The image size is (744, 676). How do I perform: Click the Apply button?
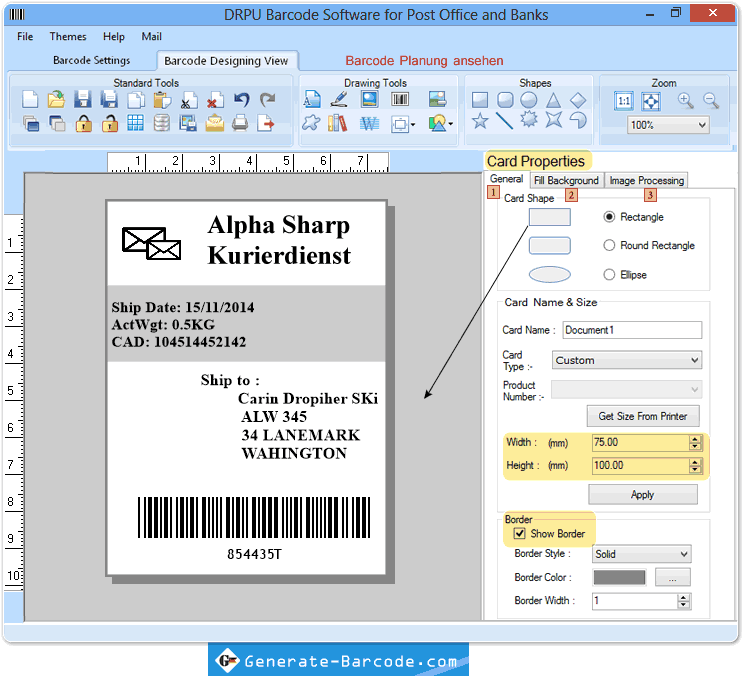tap(642, 494)
